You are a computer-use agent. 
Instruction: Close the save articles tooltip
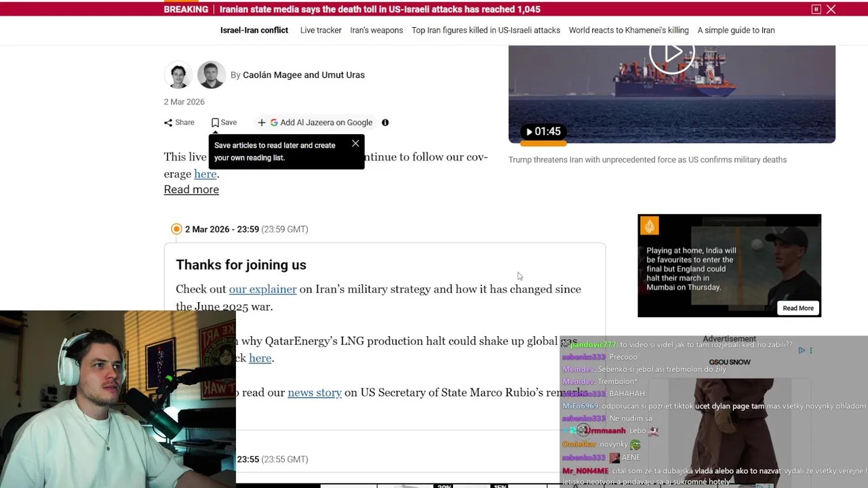pos(355,144)
